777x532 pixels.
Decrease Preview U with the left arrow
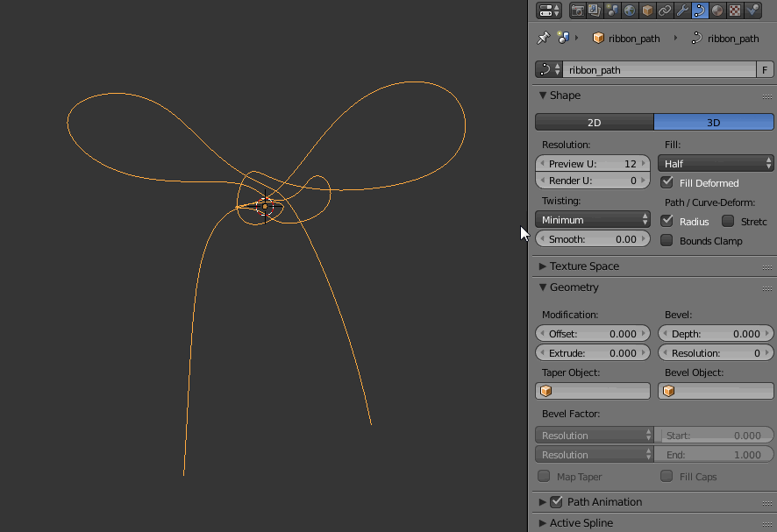542,164
